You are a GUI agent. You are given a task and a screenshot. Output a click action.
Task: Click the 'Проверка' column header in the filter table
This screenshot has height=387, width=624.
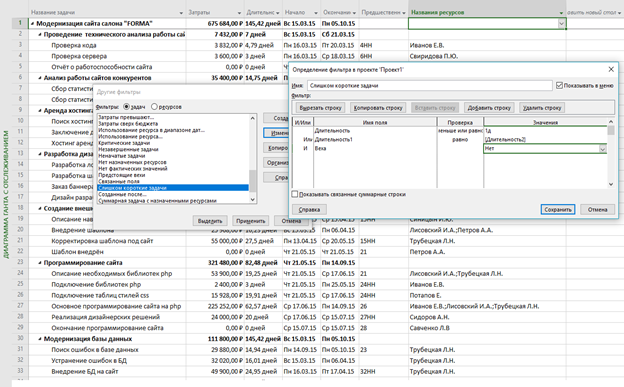pos(460,122)
